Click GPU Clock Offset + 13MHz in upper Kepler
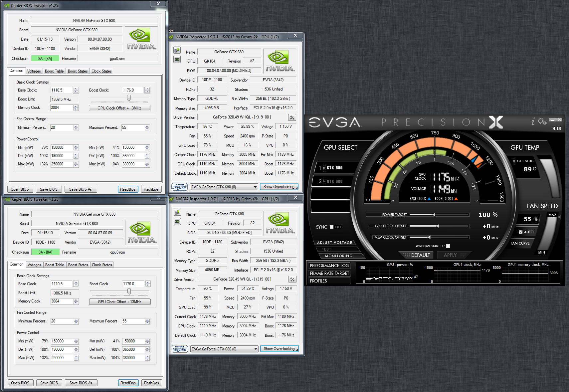This screenshot has width=569, height=392. pyautogui.click(x=119, y=108)
